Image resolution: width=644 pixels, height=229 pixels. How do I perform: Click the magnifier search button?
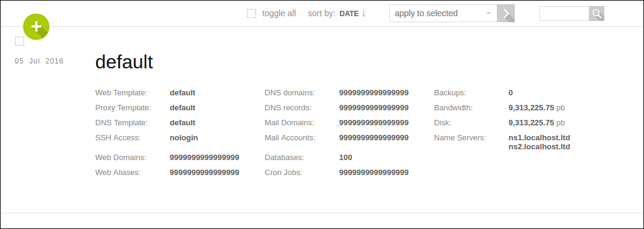(x=597, y=14)
